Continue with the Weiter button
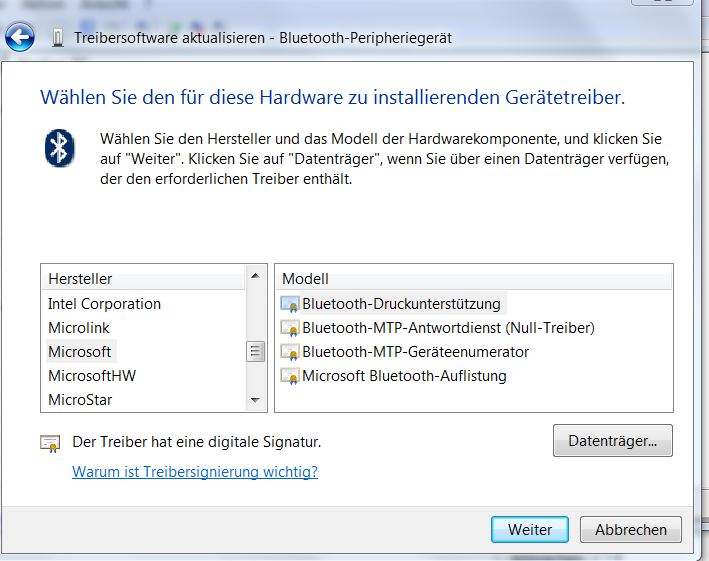Screen dimensions: 709x561 click(x=530, y=529)
